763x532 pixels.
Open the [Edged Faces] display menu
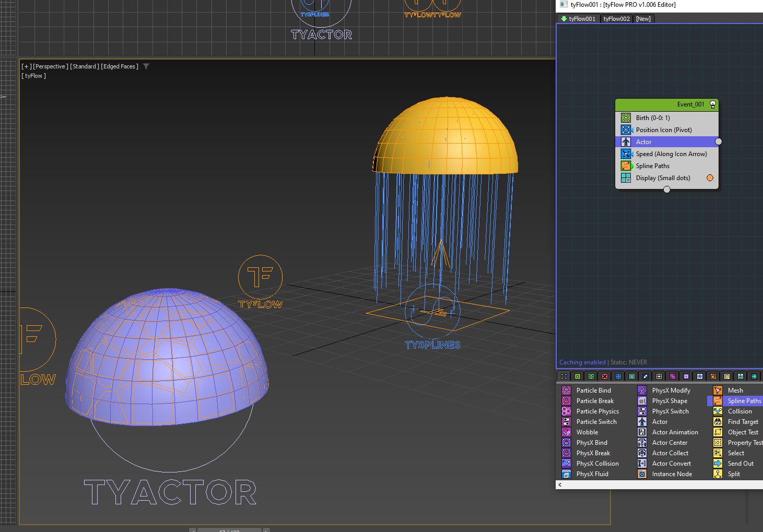pos(120,66)
